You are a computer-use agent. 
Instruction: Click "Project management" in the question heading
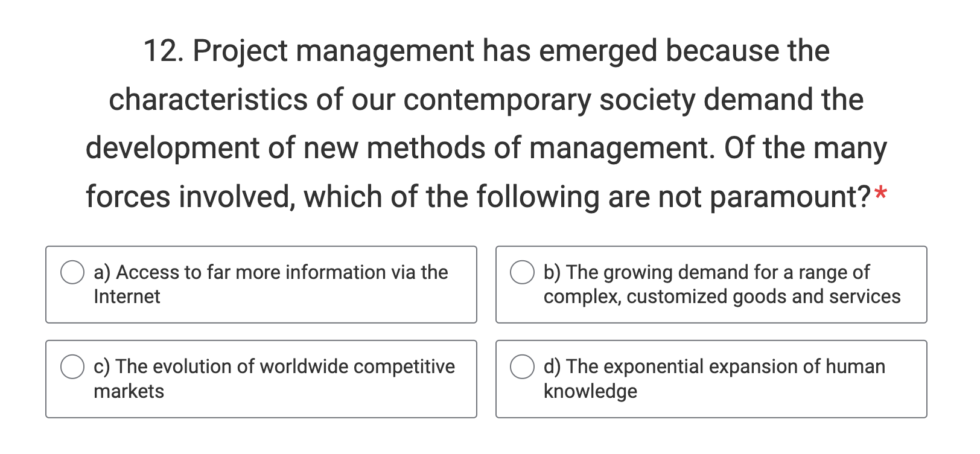click(x=333, y=51)
